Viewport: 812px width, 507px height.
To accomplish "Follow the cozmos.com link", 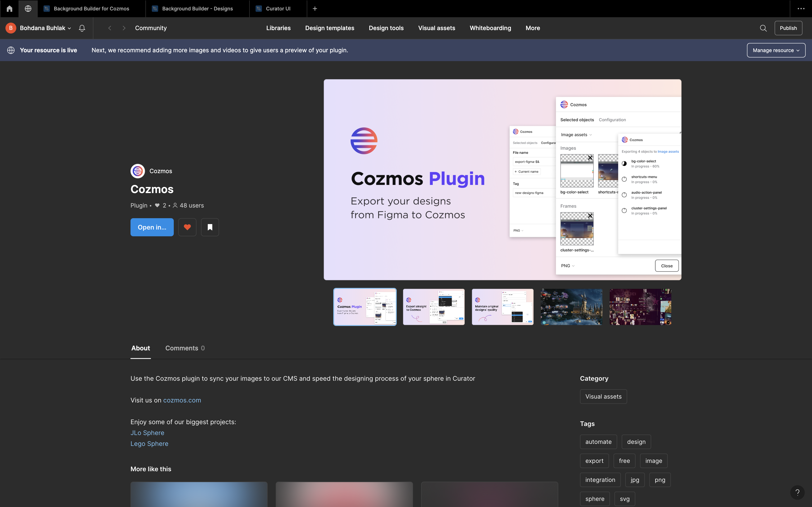I will (x=182, y=400).
